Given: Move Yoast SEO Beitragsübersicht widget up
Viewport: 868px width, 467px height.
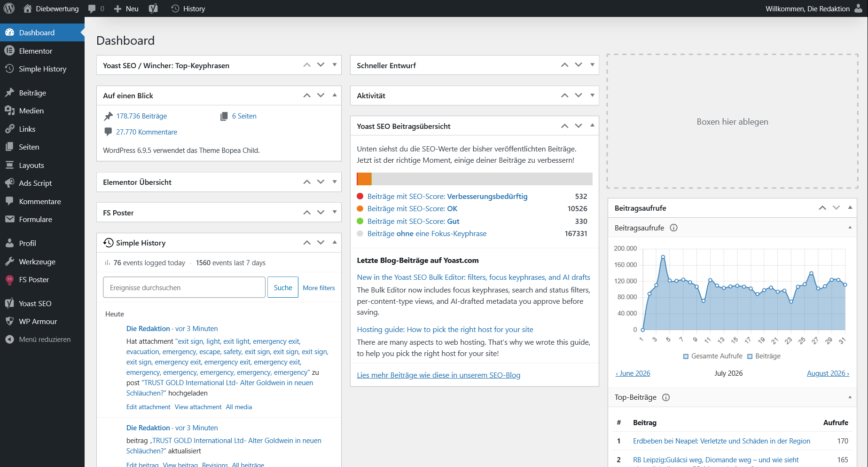Looking at the screenshot, I should 564,126.
